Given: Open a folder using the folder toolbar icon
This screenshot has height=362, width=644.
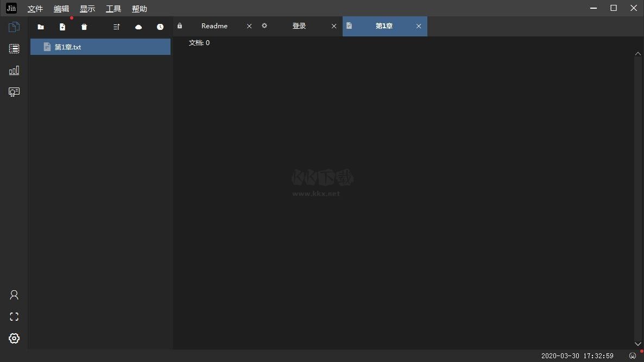Looking at the screenshot, I should [41, 27].
